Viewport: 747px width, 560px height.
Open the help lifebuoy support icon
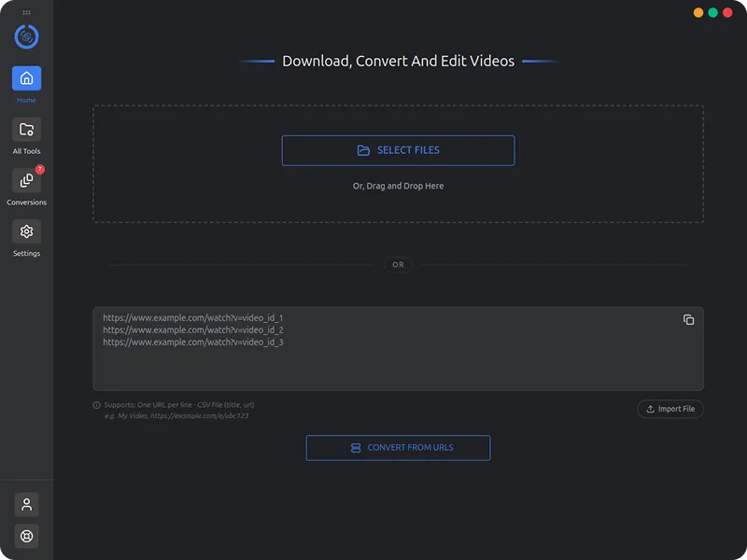point(27,536)
